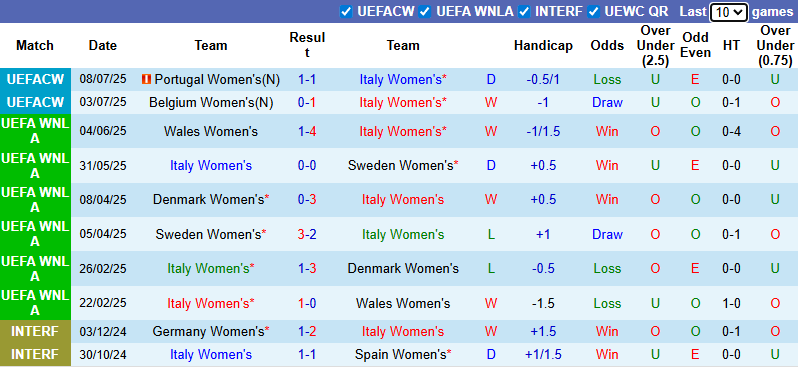798x367 pixels.
Task: Click the Over Under (2.5) column header
Action: (655, 45)
